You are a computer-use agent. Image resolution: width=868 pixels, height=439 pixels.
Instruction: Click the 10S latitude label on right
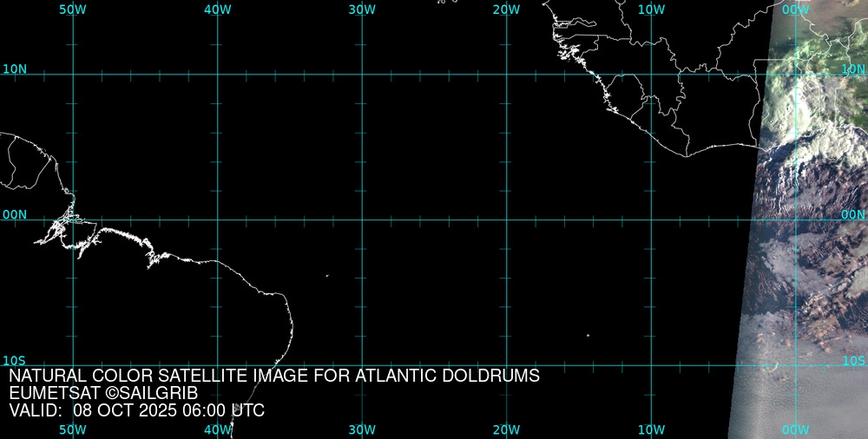point(854,360)
